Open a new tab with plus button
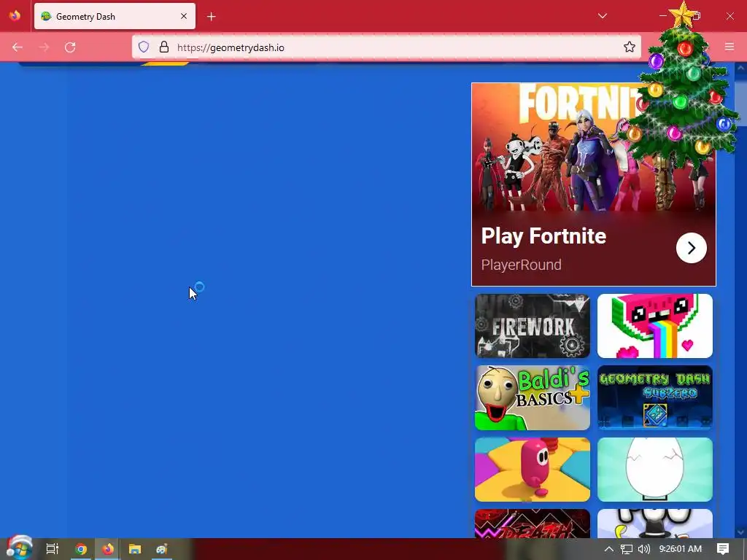Screen dimensions: 747x560 (x=211, y=17)
